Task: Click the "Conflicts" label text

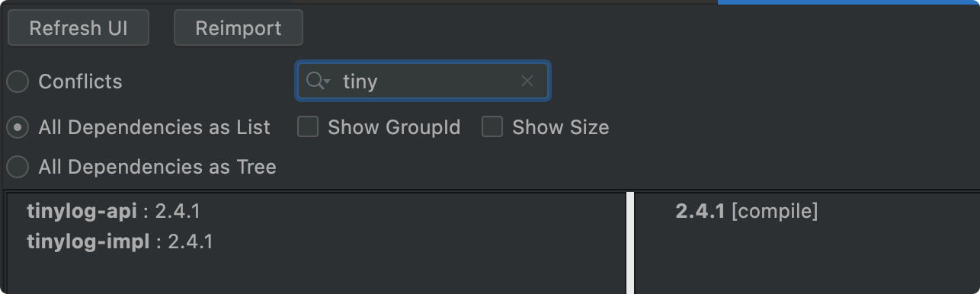Action: [80, 81]
